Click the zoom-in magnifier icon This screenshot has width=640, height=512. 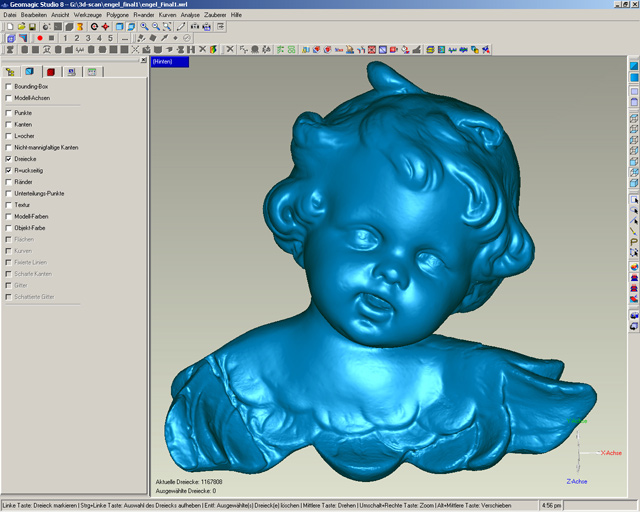tap(144, 27)
